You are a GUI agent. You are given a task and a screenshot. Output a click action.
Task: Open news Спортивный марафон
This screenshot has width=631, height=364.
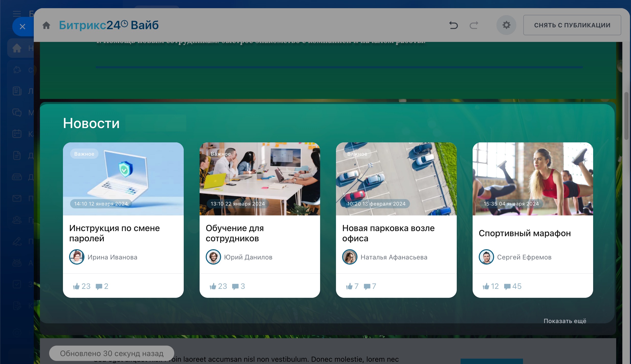(525, 233)
